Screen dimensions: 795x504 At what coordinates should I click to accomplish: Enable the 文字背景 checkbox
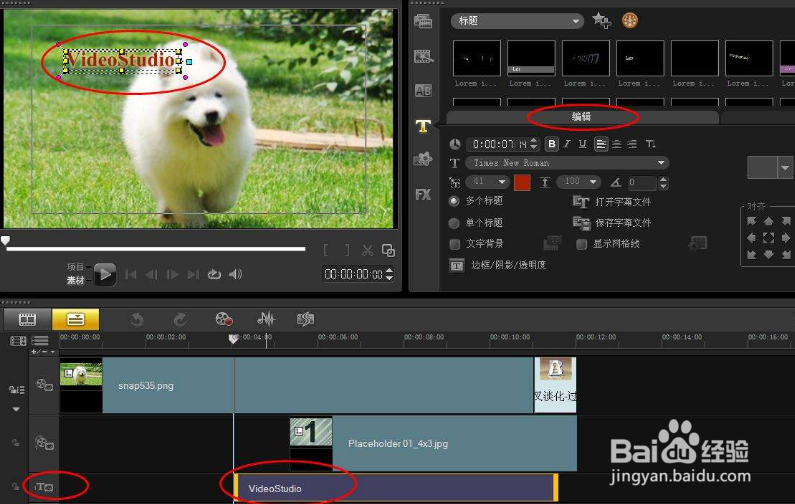pos(455,244)
